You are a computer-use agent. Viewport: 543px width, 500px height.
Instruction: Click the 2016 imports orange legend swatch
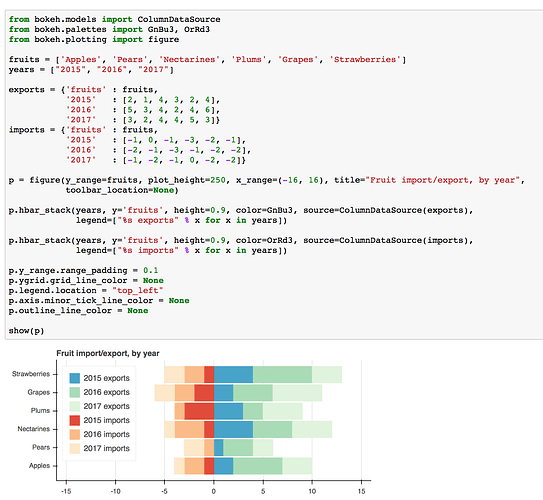[74, 434]
